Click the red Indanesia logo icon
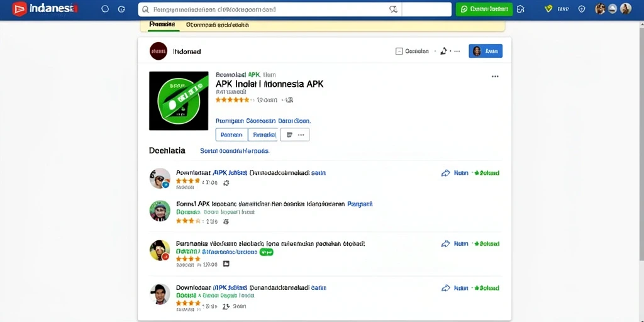644x322 pixels. pos(19,9)
